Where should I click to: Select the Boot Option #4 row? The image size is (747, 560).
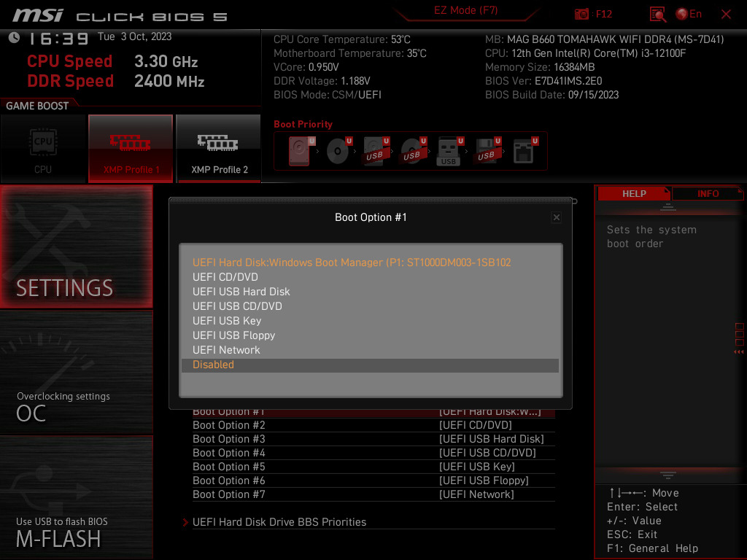[x=373, y=453]
